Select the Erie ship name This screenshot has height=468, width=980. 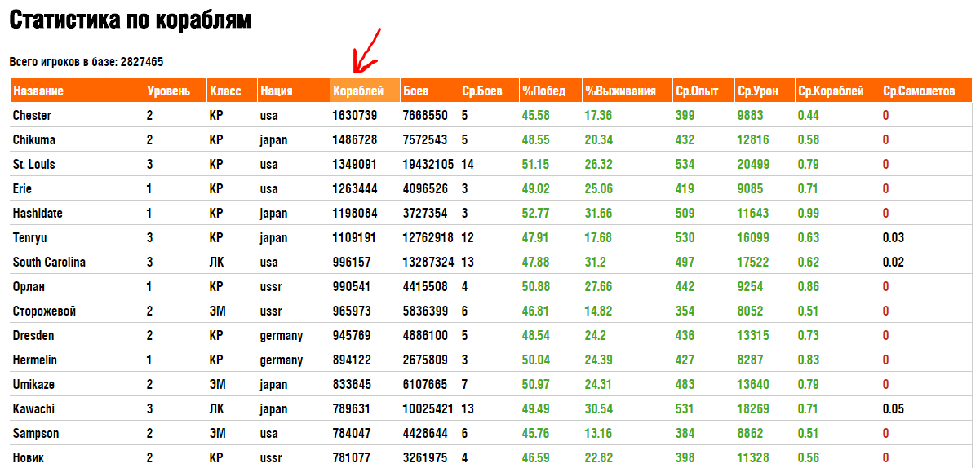24,188
